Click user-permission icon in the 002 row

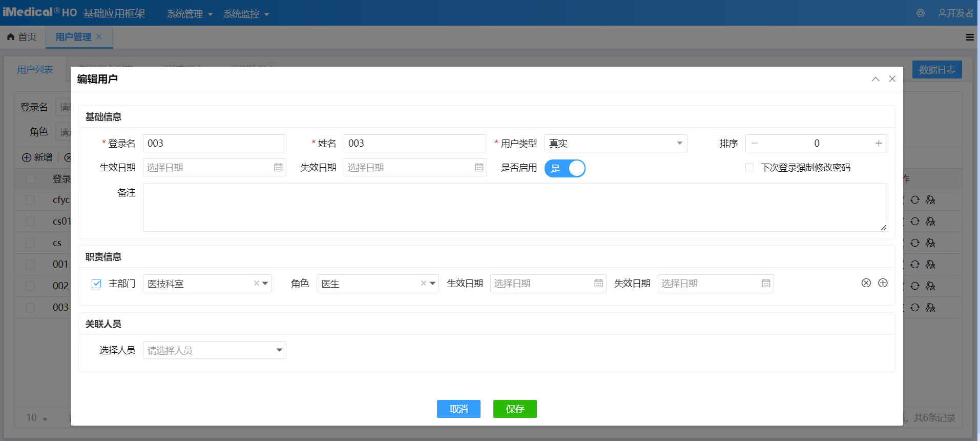pos(931,286)
